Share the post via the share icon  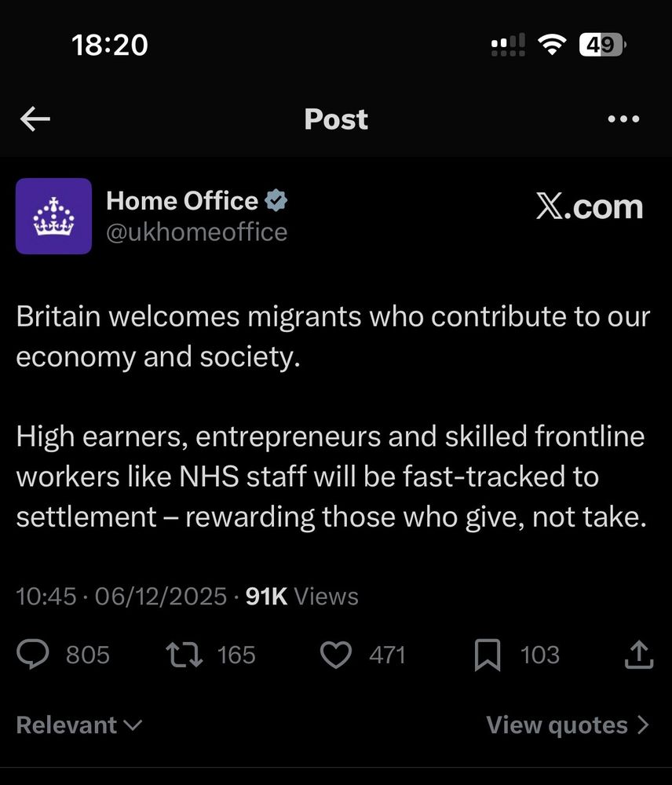pyautogui.click(x=641, y=655)
